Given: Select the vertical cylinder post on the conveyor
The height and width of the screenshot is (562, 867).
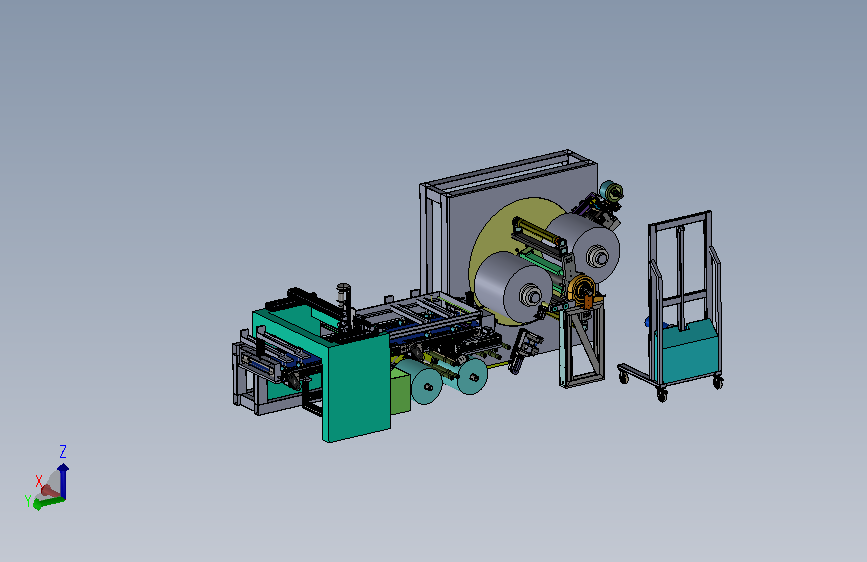Looking at the screenshot, I should pos(344,309).
